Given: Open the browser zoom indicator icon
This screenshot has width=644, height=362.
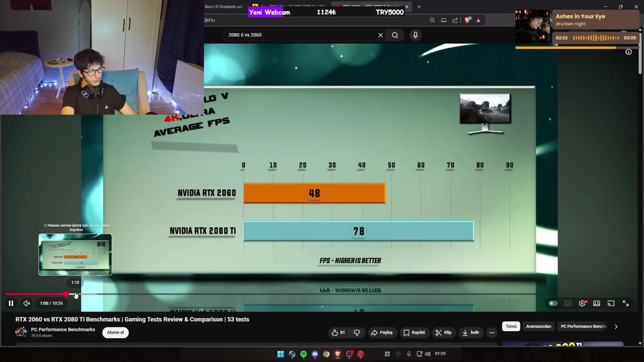Looking at the screenshot, I should click(x=432, y=20).
